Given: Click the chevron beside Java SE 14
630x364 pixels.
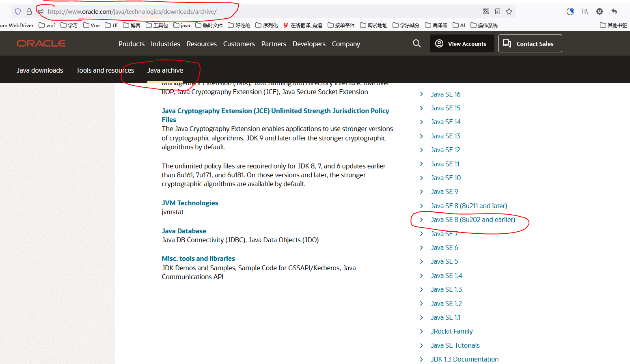Looking at the screenshot, I should 421,122.
